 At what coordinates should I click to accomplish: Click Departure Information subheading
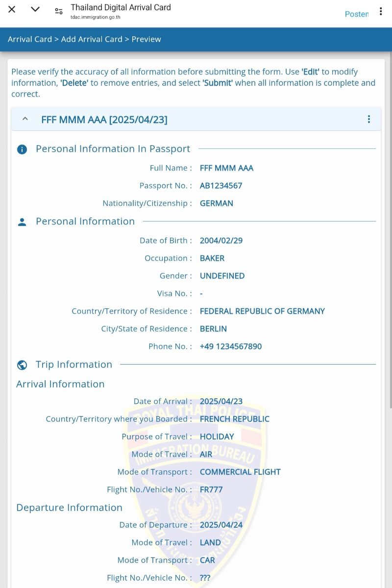69,508
